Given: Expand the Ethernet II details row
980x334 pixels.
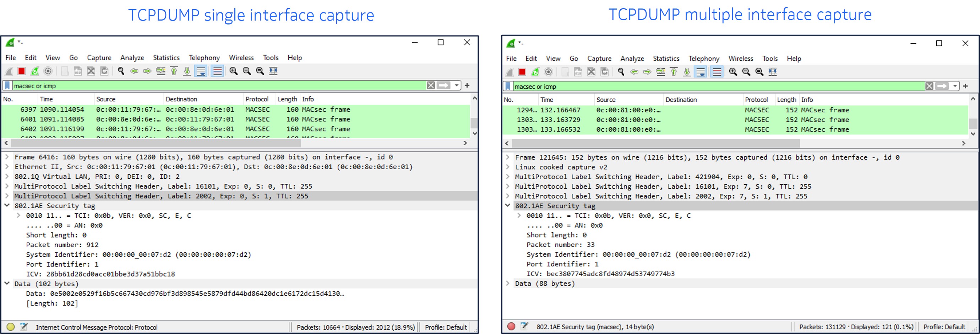Looking at the screenshot, I should pos(7,166).
